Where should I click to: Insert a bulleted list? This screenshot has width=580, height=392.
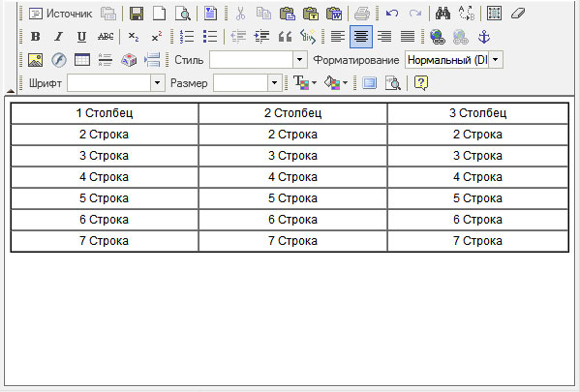[210, 37]
